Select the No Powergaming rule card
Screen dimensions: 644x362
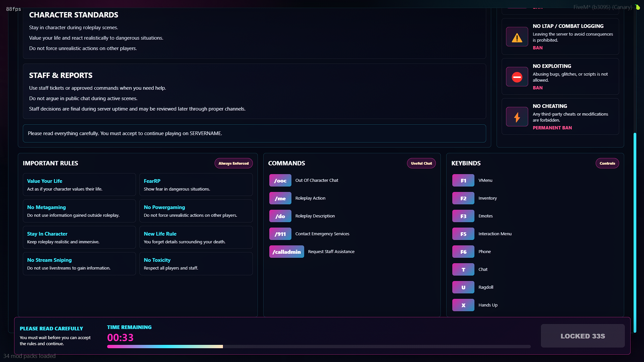tap(196, 211)
